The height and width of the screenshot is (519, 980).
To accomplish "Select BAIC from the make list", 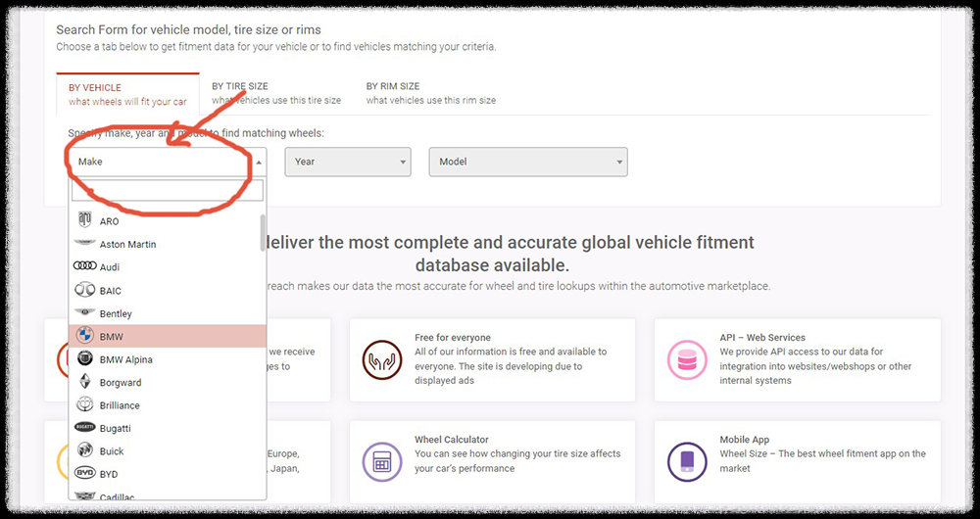I will [x=167, y=291].
